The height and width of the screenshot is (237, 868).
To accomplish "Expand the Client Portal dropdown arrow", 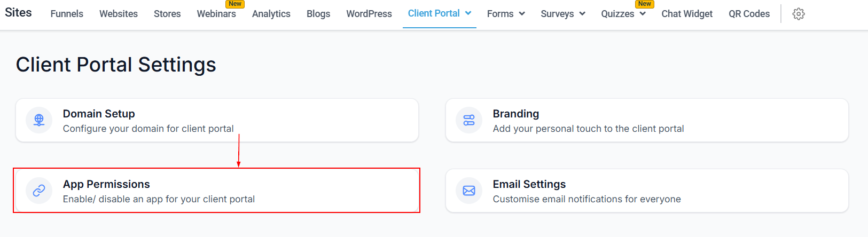I will click(x=468, y=13).
